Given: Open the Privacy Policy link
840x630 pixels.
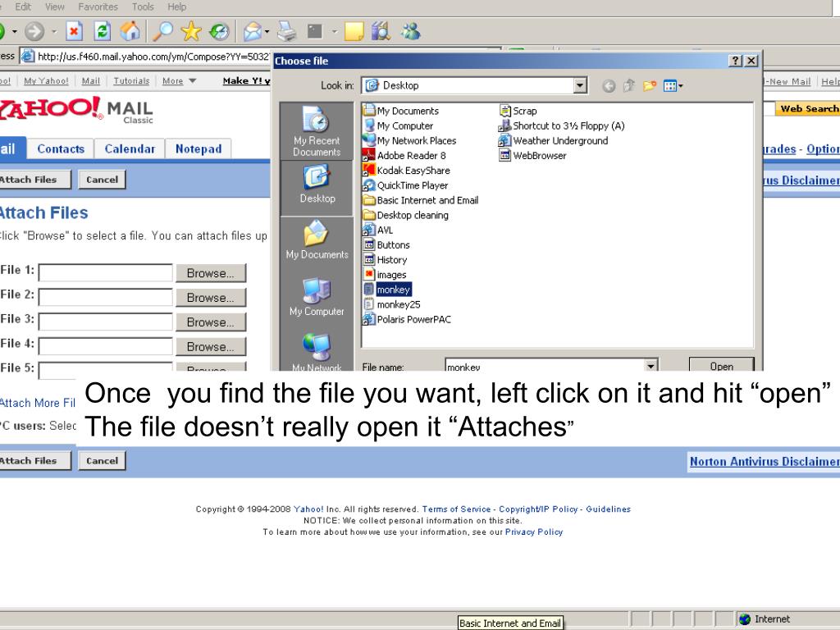Looking at the screenshot, I should point(533,532).
